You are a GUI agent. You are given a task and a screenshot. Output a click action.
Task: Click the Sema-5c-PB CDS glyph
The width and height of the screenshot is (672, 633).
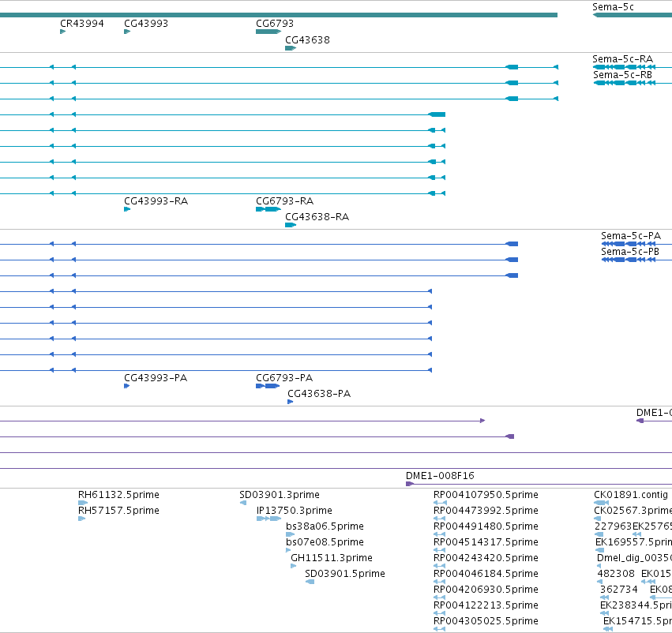pyautogui.click(x=629, y=260)
